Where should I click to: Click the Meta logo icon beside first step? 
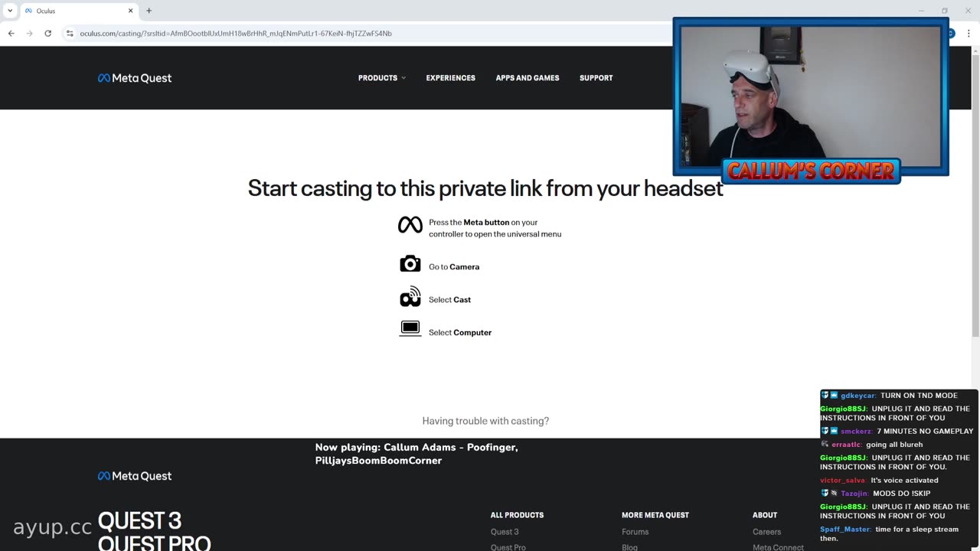[x=410, y=225]
